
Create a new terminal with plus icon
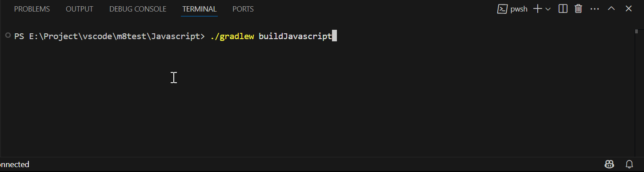click(x=537, y=9)
